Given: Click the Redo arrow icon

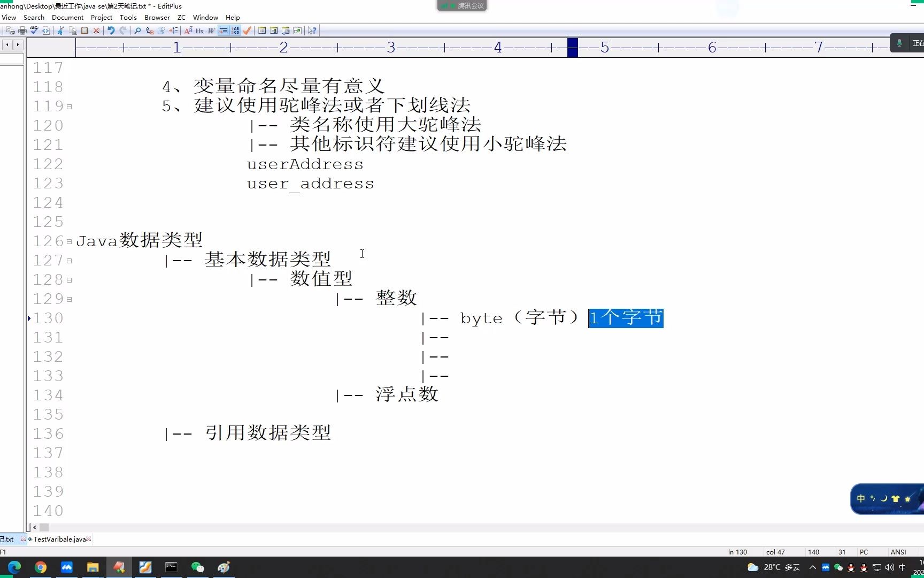Looking at the screenshot, I should (123, 31).
